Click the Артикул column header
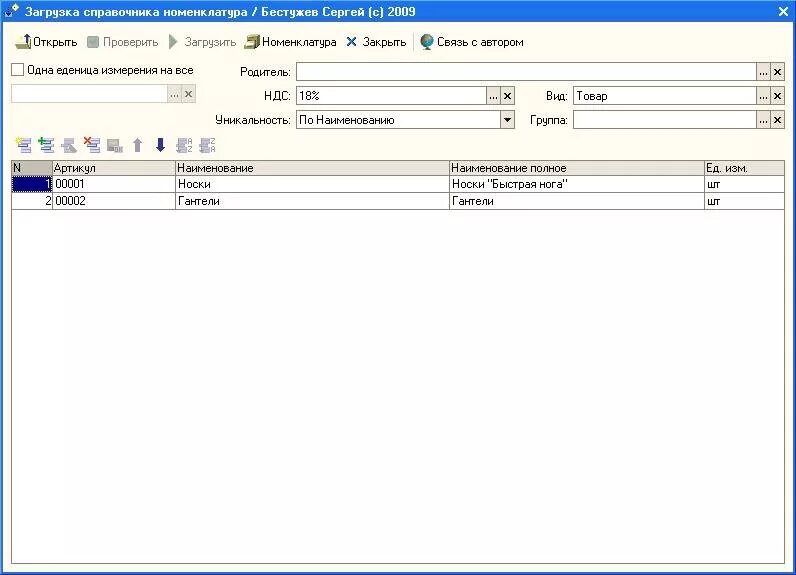Viewport: 796px width, 575px height. click(x=114, y=168)
